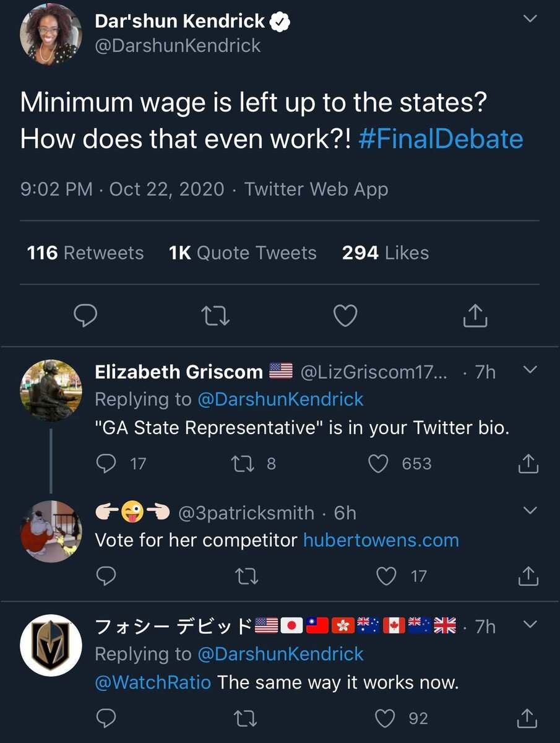Open the hubertowens.com link
The image size is (560, 743).
coord(381,540)
